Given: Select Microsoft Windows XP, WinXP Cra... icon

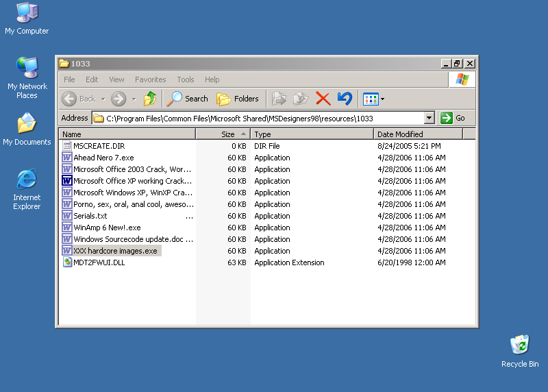Looking at the screenshot, I should point(67,193).
